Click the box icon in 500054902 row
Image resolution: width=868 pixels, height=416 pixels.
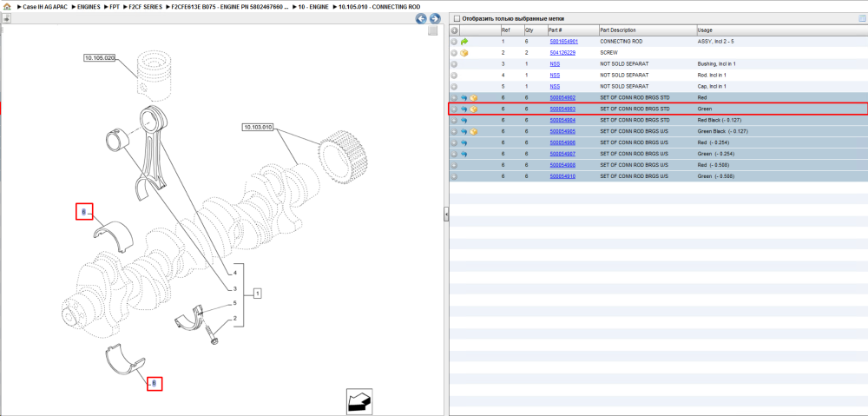pyautogui.click(x=474, y=97)
